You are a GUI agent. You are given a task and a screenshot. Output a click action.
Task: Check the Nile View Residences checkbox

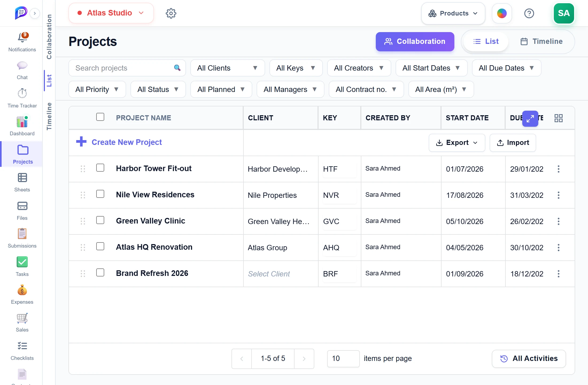pyautogui.click(x=100, y=194)
